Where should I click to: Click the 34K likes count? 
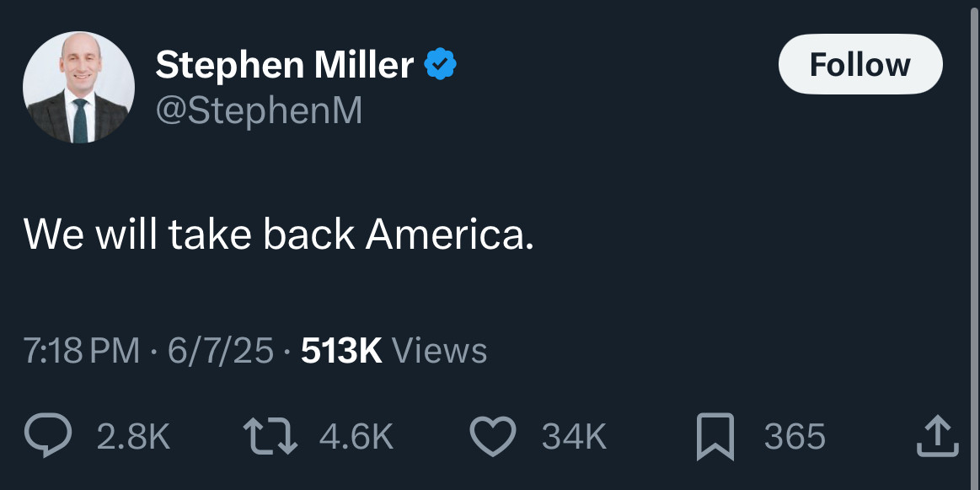(x=574, y=437)
